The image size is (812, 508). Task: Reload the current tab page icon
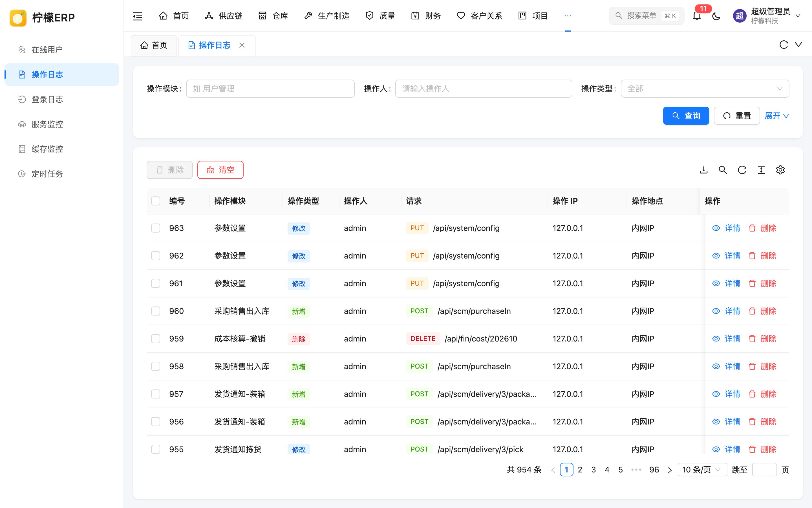(784, 45)
